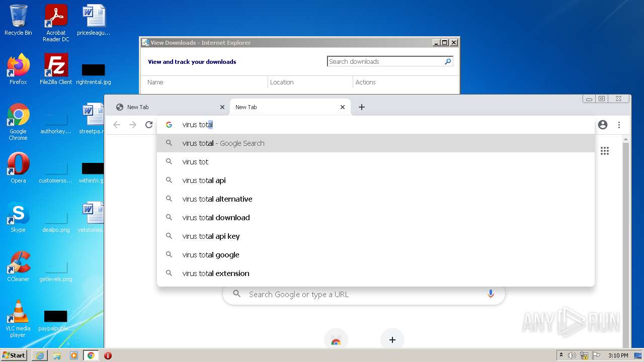Open Internet Explorer from taskbar
The height and width of the screenshot is (362, 644).
(40, 355)
